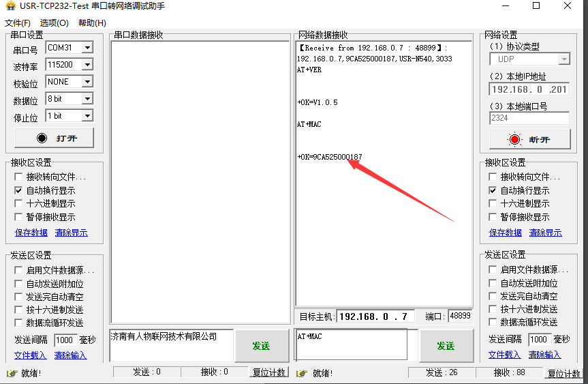This screenshot has width=588, height=384.
Task: Click the application icon in title bar
Action: point(10,6)
